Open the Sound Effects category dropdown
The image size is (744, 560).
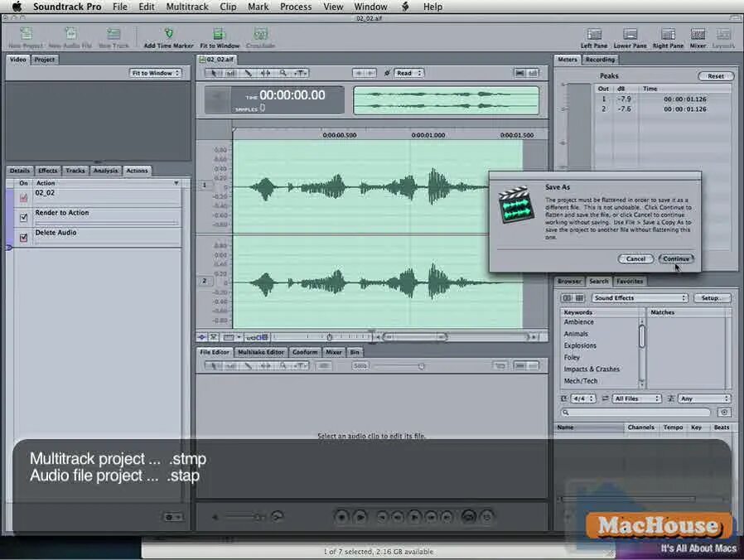tap(640, 298)
